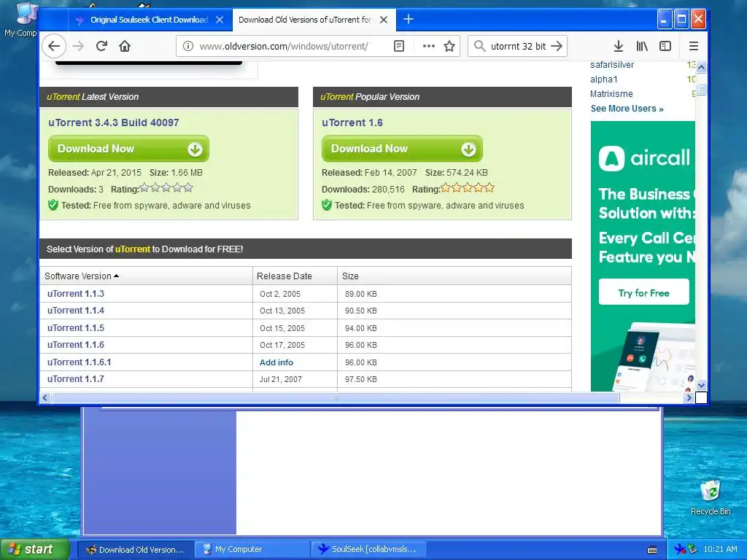Toggle reader view icon in the address bar
The image size is (747, 560).
point(399,46)
